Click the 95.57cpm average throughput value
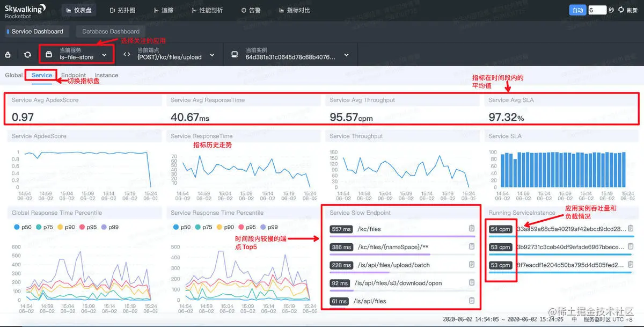644x327 pixels. (x=351, y=117)
